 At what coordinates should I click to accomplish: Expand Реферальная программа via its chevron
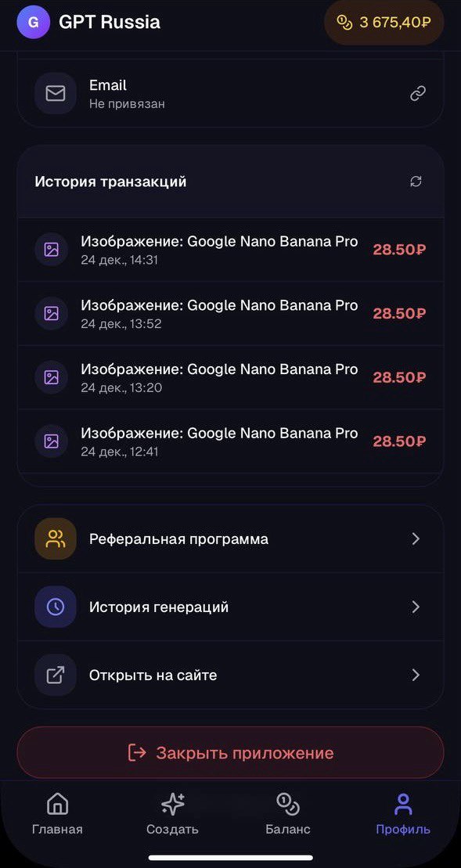tap(416, 538)
